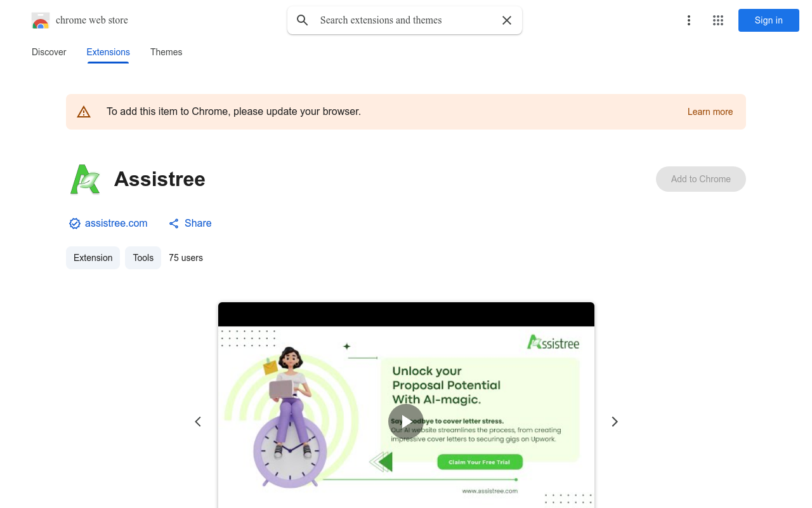
Task: Click the Tools category chip
Action: pos(143,258)
